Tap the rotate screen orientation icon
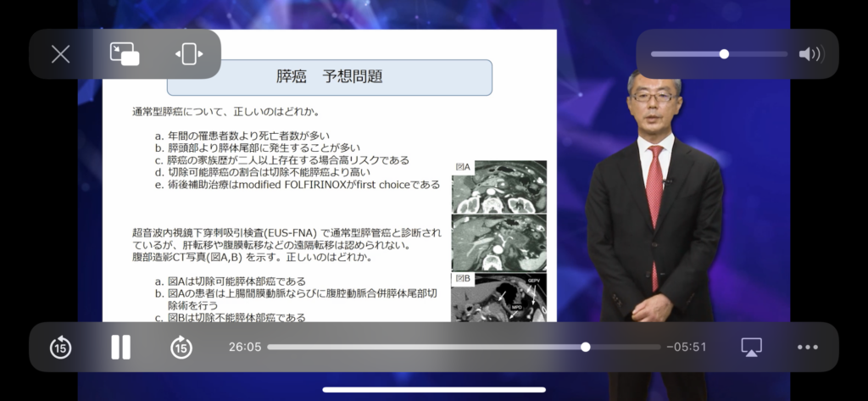The height and width of the screenshot is (401, 868). coord(188,54)
